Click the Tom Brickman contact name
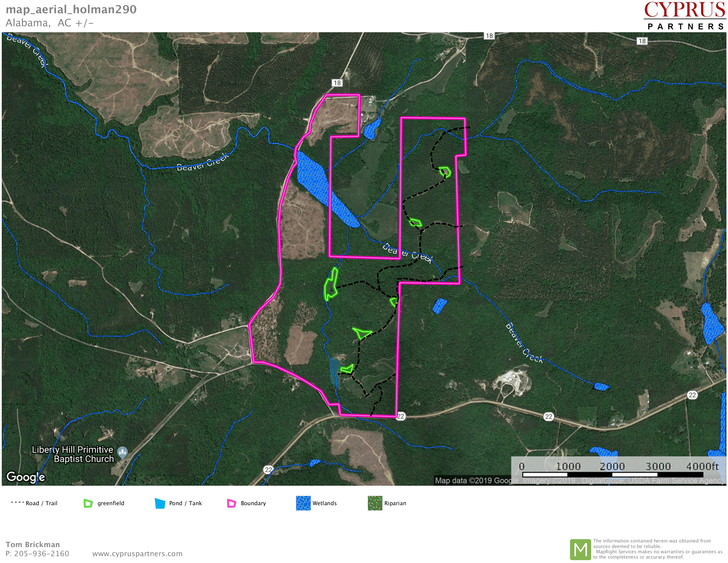This screenshot has width=728, height=563. click(33, 544)
